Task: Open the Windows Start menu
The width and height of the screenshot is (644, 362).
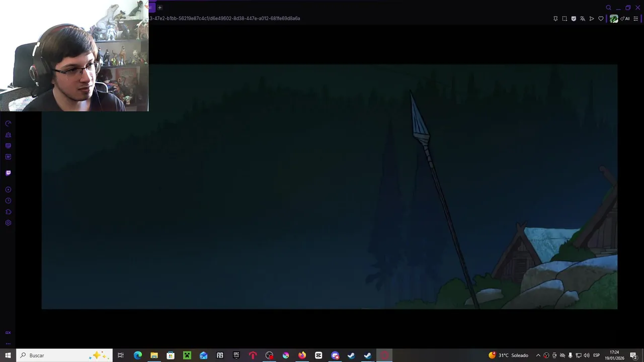Action: (8, 355)
